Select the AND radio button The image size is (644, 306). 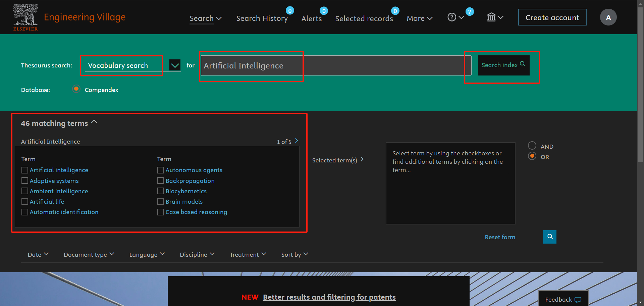532,146
